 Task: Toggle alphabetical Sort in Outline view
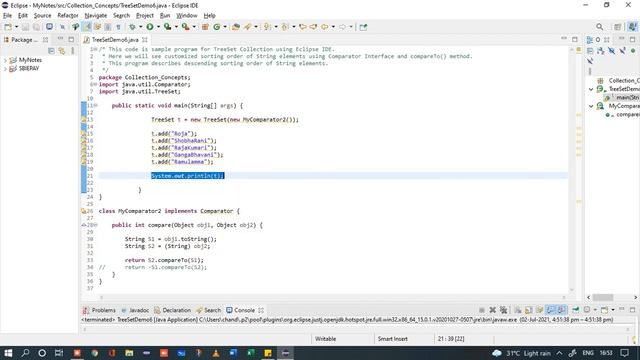(600, 51)
